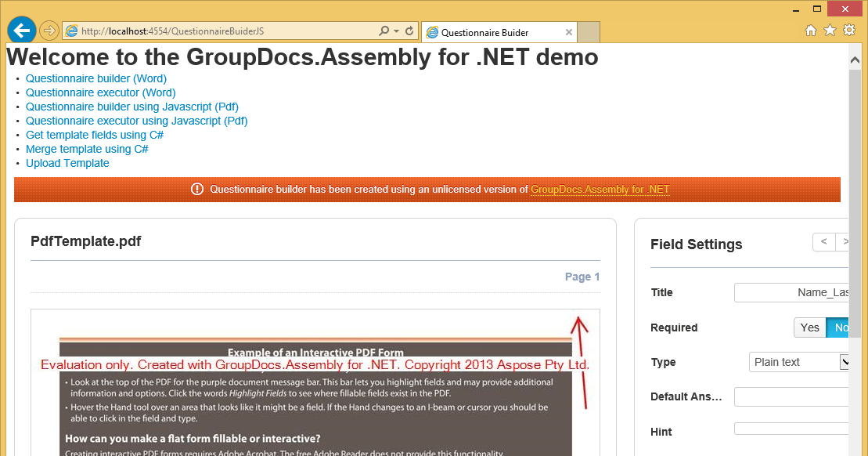Open favorites with the star icon
The width and height of the screenshot is (868, 456).
[x=830, y=30]
